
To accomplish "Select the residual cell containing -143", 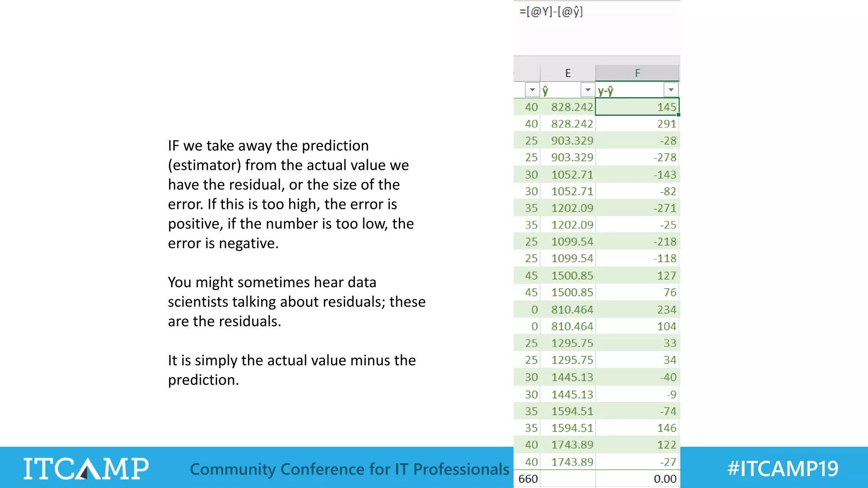I will tap(637, 175).
